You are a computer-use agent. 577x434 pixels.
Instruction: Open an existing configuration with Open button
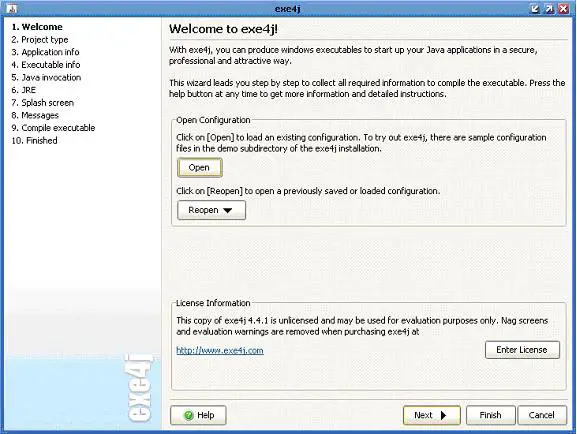[x=199, y=168]
